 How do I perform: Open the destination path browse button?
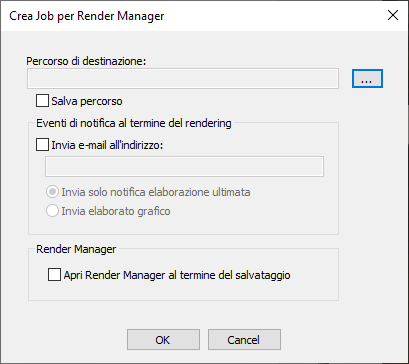pos(367,79)
